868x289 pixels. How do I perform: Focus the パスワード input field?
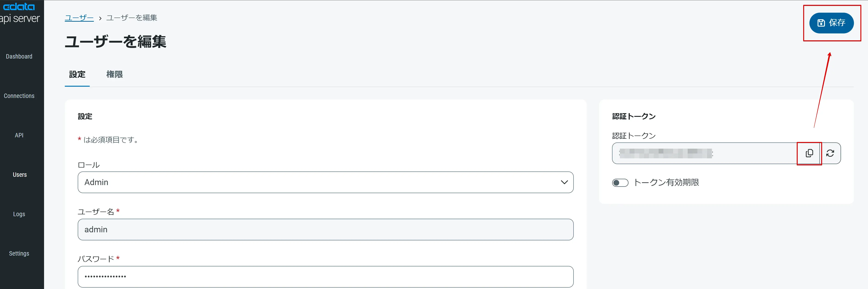(325, 277)
